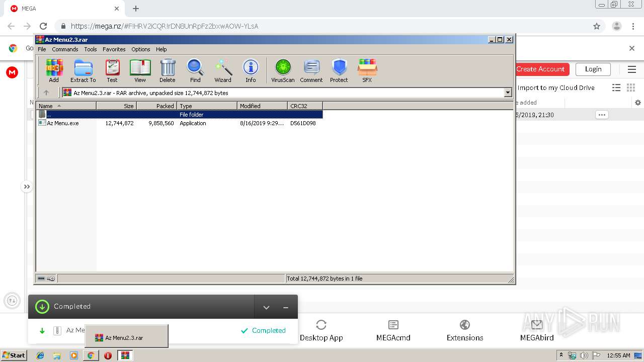Open the Favorites menu
Viewport: 644px width, 362px height.
tap(114, 49)
